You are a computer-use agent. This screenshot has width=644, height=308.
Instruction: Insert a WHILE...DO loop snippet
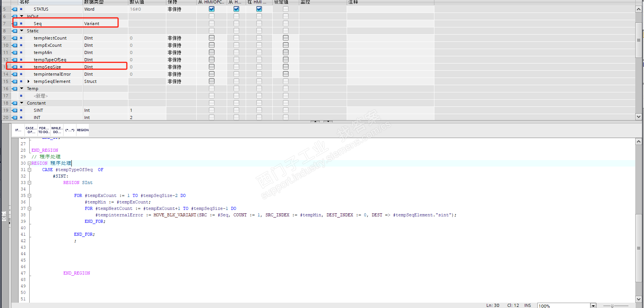[57, 130]
